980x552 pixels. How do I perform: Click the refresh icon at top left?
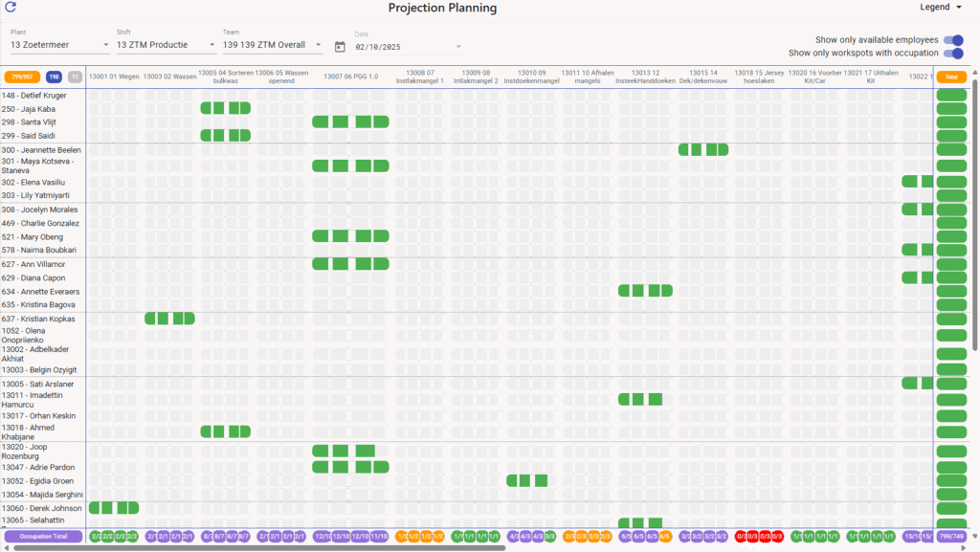[x=11, y=8]
